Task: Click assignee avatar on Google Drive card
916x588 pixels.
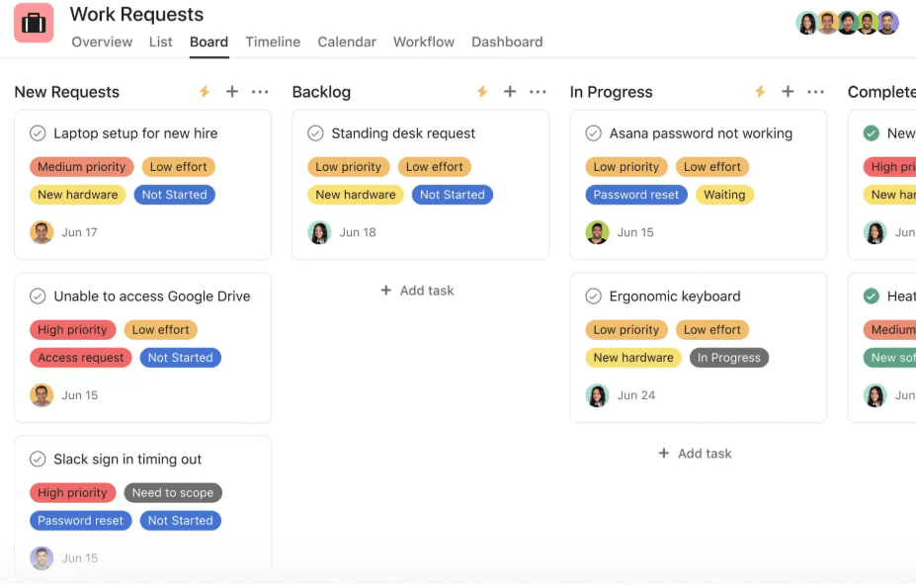Action: tap(42, 395)
